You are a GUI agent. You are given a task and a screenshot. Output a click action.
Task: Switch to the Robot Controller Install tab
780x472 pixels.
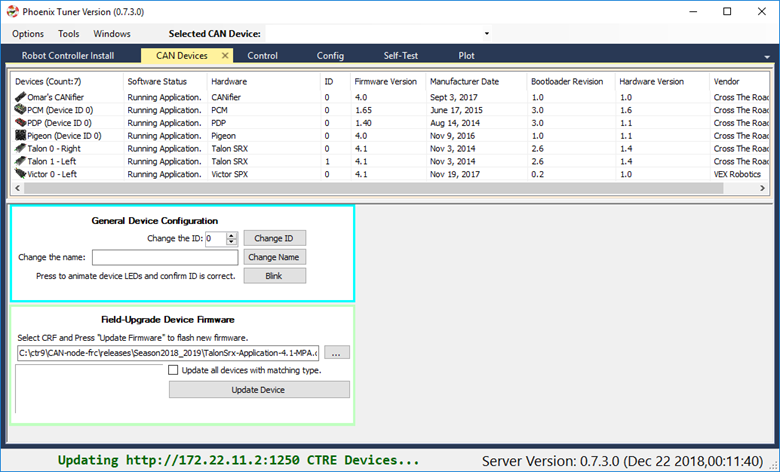coord(68,56)
